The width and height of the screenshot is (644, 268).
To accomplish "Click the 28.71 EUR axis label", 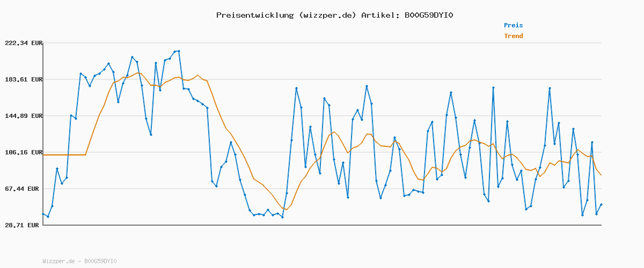I will (24, 225).
